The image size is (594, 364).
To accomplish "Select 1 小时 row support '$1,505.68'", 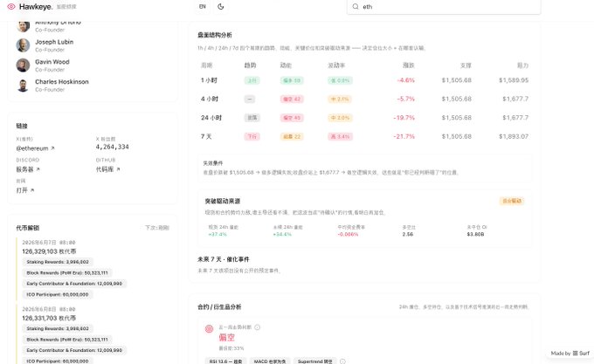I will point(457,80).
